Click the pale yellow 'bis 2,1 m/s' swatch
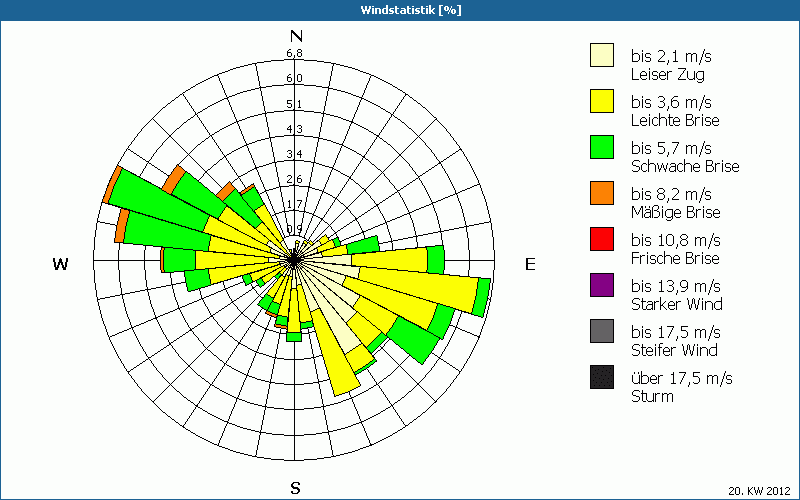800x500 pixels. click(x=602, y=55)
